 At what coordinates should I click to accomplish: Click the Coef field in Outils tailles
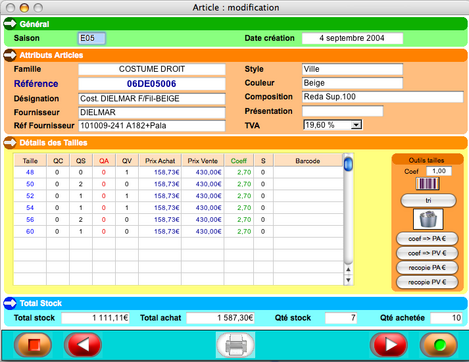[x=439, y=171]
